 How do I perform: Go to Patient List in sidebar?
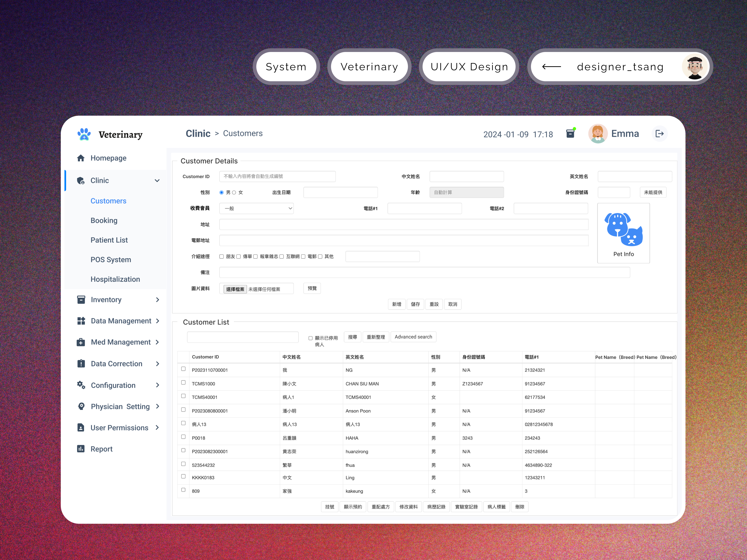pyautogui.click(x=109, y=240)
